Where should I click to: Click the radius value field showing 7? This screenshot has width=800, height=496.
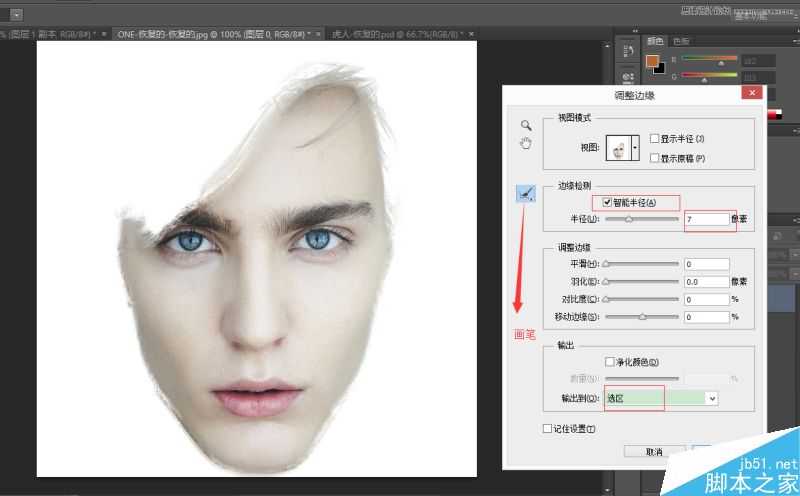click(x=706, y=218)
